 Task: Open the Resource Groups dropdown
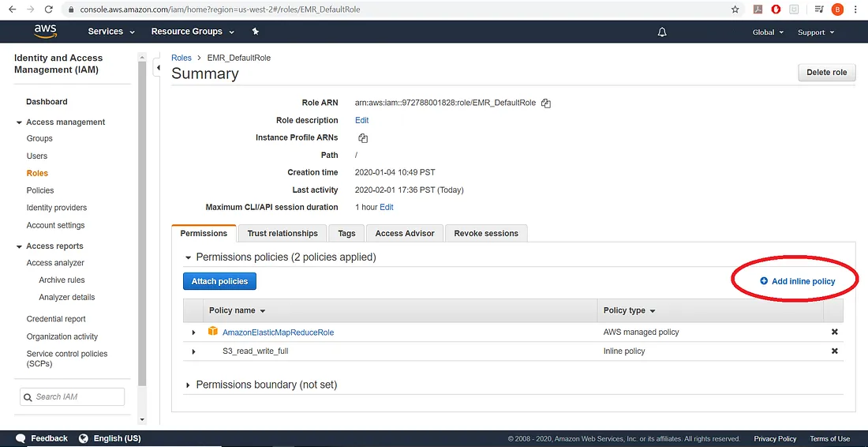[193, 32]
